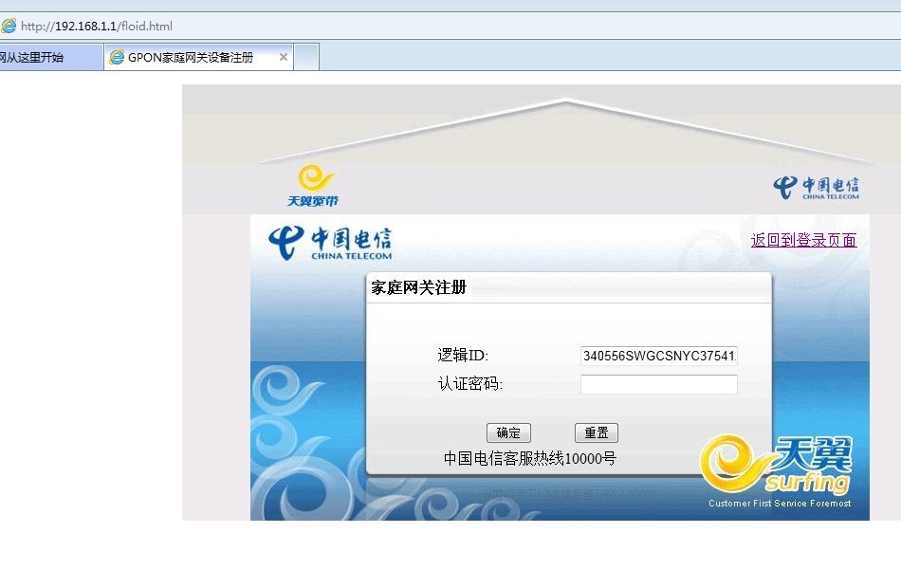
Task: Click the 家庭网关注册 heading
Action: tap(418, 287)
